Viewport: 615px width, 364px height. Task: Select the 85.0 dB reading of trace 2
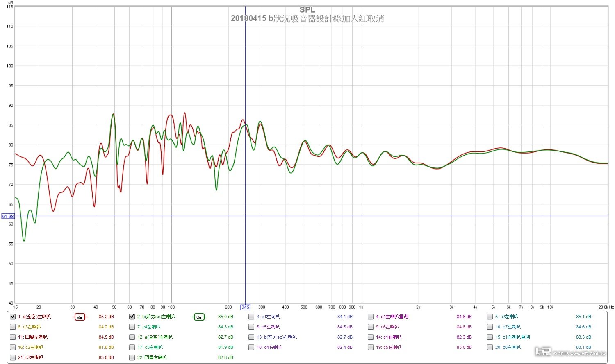225,317
